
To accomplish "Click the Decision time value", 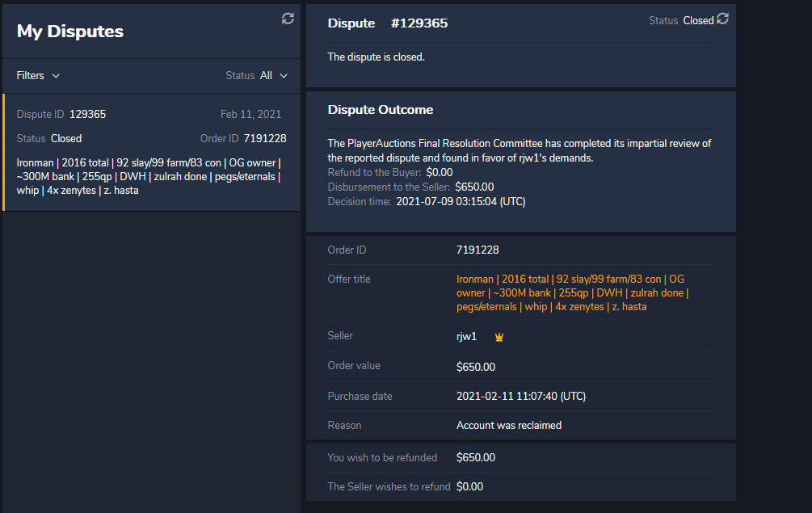I will (461, 202).
